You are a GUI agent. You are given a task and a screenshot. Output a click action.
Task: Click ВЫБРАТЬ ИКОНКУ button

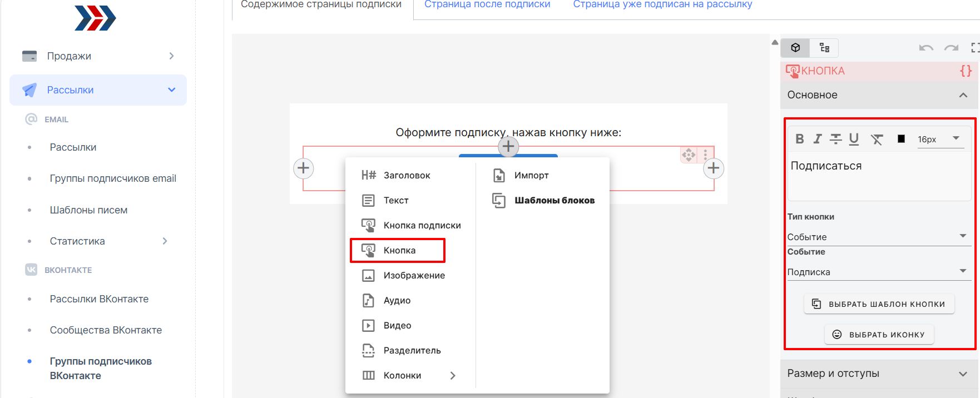point(879,335)
